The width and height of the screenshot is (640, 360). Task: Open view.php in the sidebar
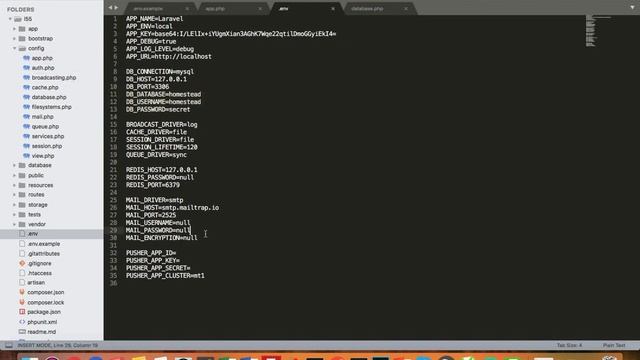click(43, 156)
